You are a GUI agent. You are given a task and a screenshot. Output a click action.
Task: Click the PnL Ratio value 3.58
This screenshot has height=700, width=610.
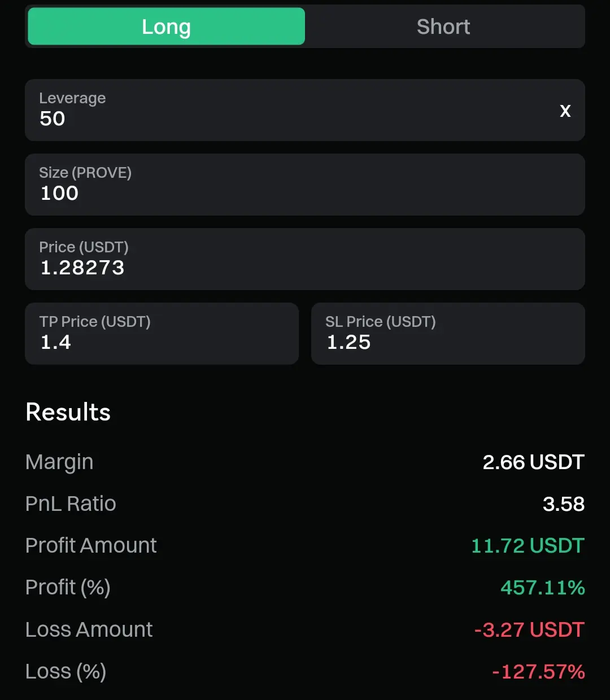(564, 504)
